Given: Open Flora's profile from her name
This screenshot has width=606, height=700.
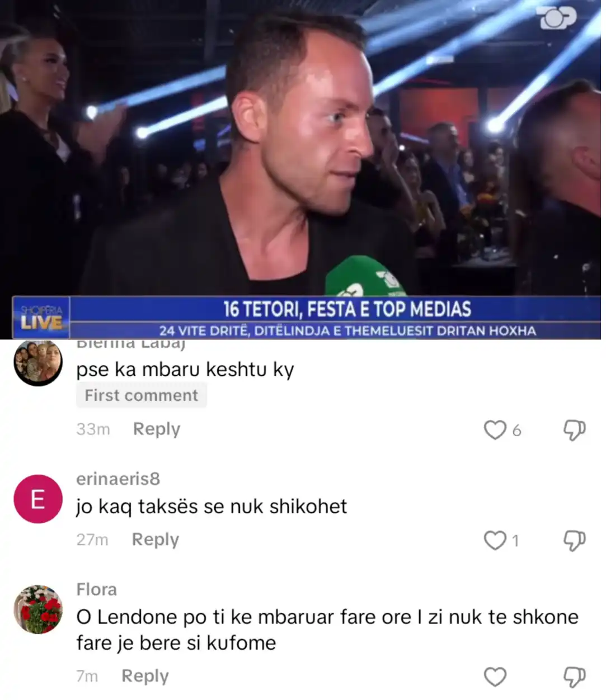Looking at the screenshot, I should [x=97, y=589].
